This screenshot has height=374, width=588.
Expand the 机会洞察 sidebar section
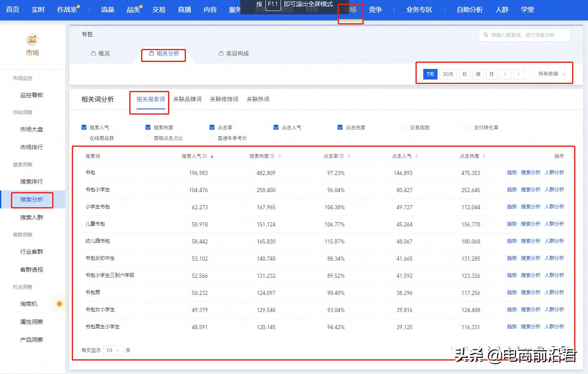coord(22,287)
